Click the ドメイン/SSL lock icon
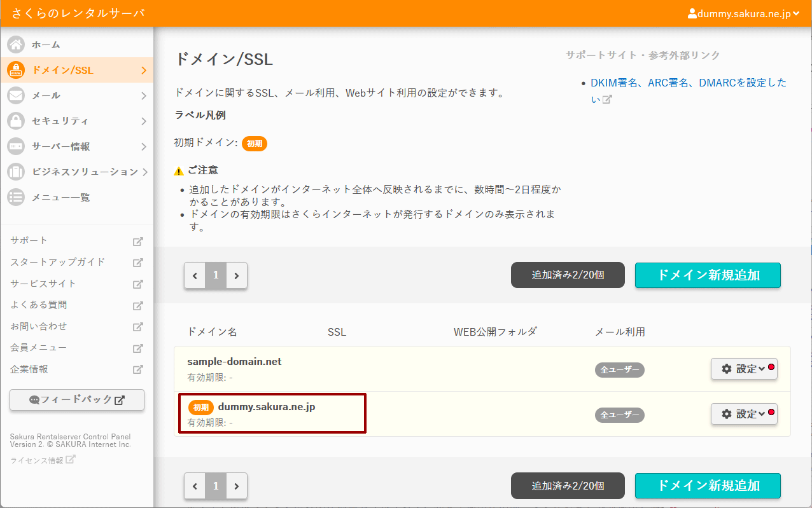812x508 pixels. click(x=16, y=70)
